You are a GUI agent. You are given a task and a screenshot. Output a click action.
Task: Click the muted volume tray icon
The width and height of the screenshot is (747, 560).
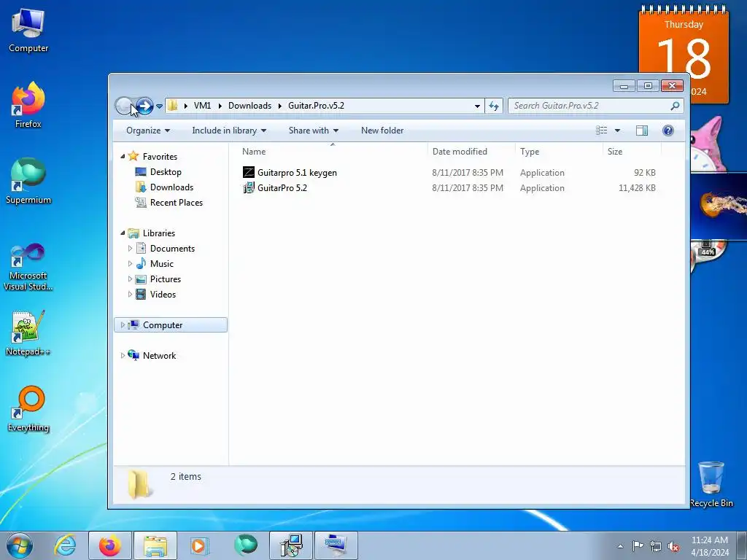pyautogui.click(x=673, y=546)
